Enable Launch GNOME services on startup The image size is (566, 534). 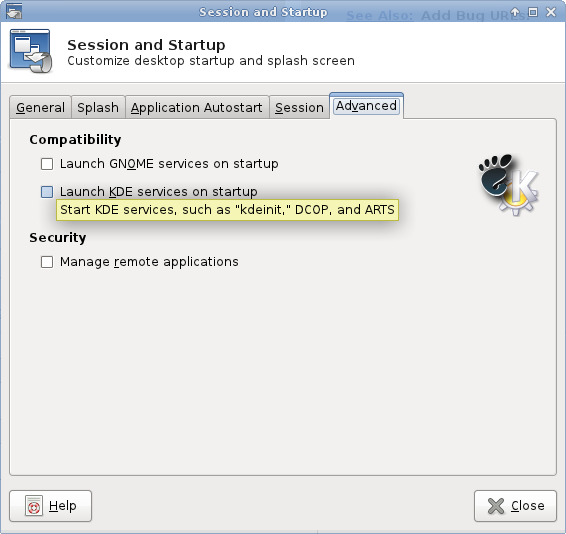click(47, 164)
